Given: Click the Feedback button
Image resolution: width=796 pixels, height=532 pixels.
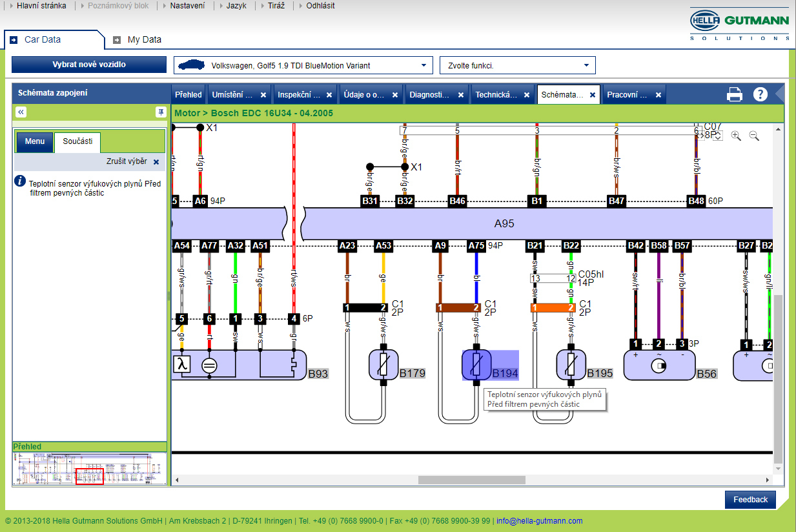Looking at the screenshot, I should tap(750, 500).
